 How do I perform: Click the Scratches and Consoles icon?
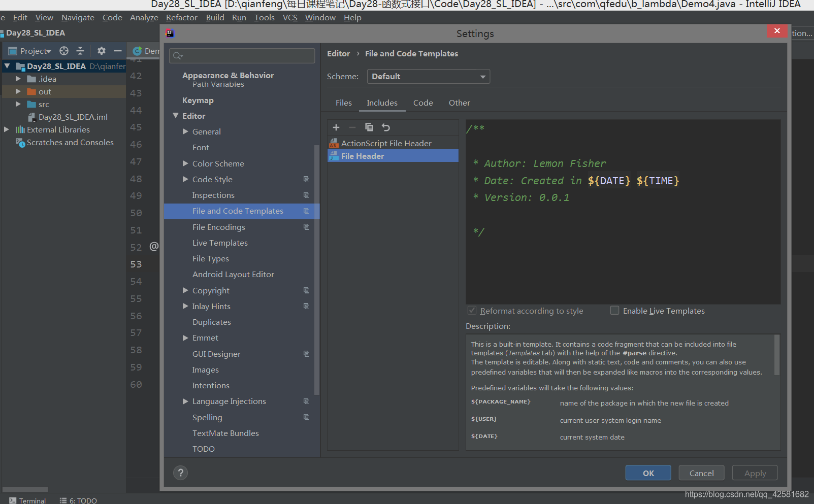coord(20,143)
